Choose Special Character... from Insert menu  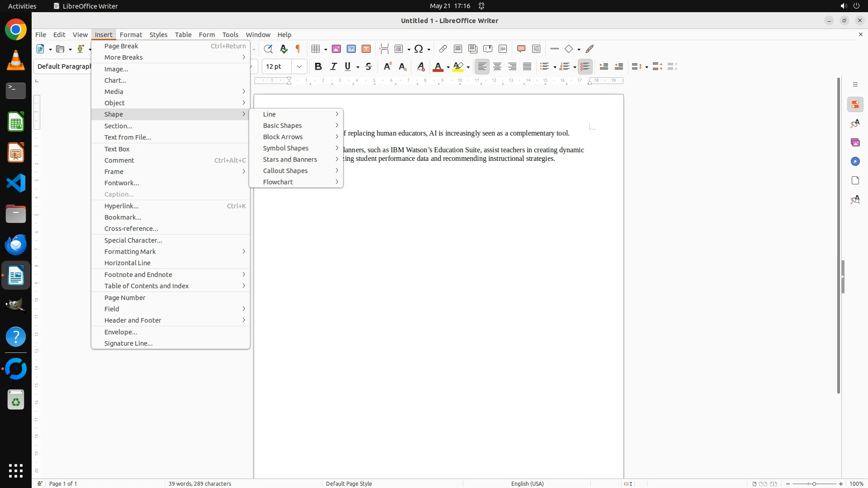tap(133, 240)
